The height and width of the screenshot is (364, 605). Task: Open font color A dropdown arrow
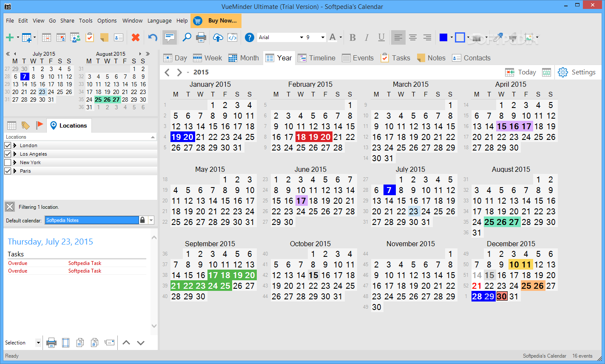tap(341, 37)
